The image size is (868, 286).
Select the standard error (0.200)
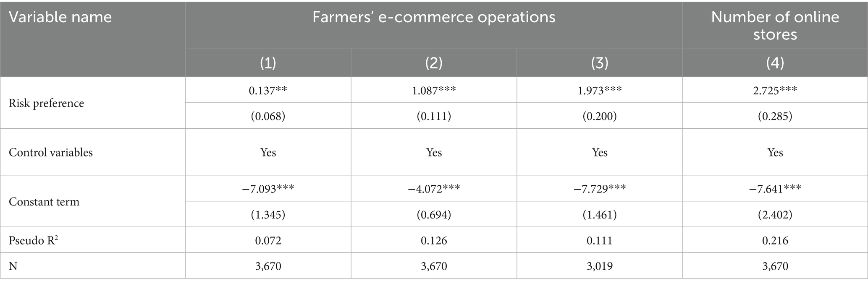[x=599, y=116]
